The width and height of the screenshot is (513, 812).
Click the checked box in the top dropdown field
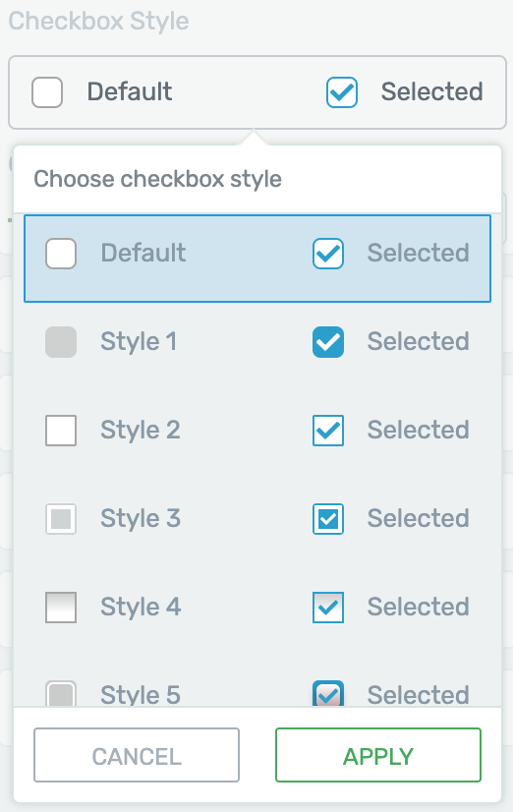tap(342, 92)
